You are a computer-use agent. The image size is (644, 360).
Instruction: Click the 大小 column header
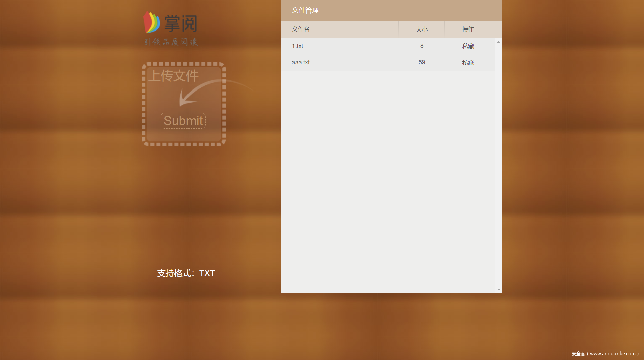coord(422,29)
